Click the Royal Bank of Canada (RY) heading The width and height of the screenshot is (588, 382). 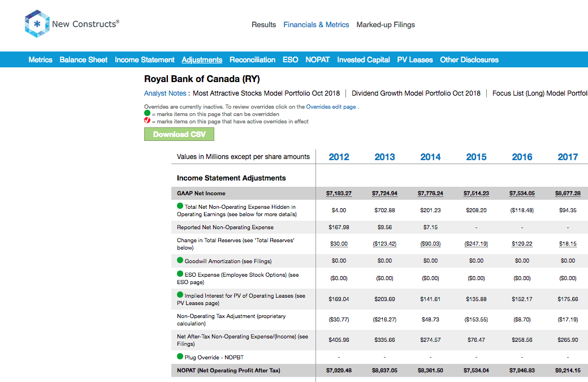pyautogui.click(x=202, y=79)
